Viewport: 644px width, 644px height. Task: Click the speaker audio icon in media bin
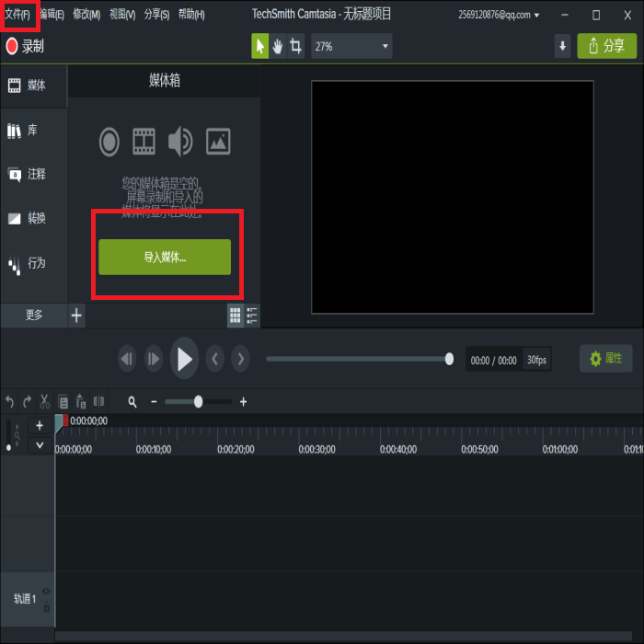tap(180, 142)
